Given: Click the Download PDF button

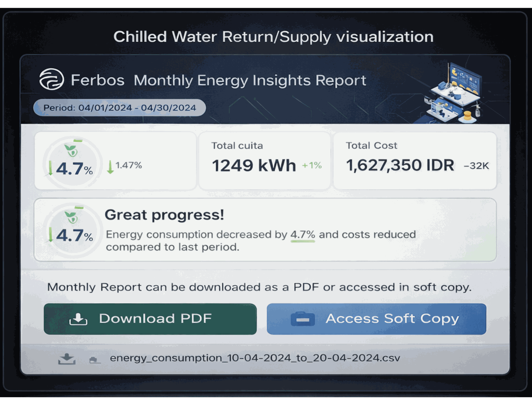Looking at the screenshot, I should coord(150,319).
